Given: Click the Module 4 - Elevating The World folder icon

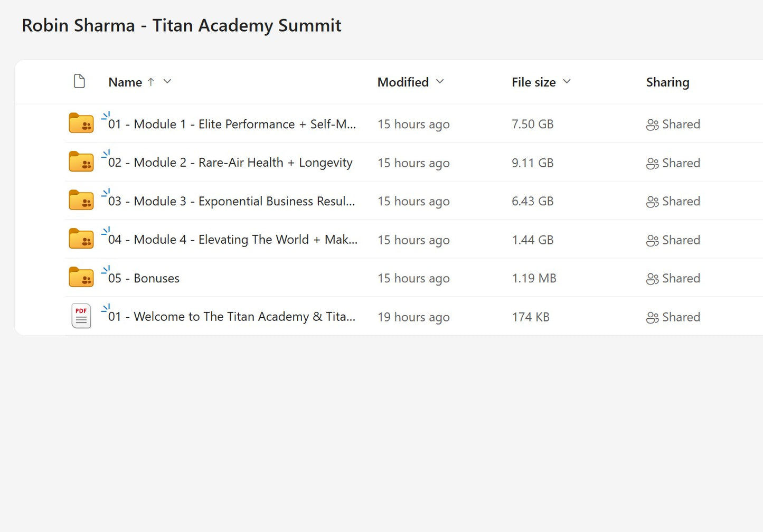Looking at the screenshot, I should pyautogui.click(x=81, y=238).
